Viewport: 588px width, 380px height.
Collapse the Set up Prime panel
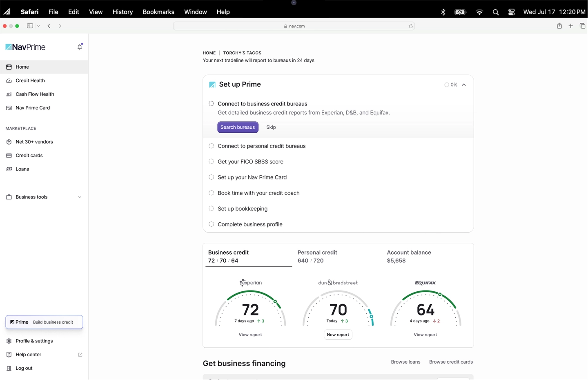pos(464,85)
